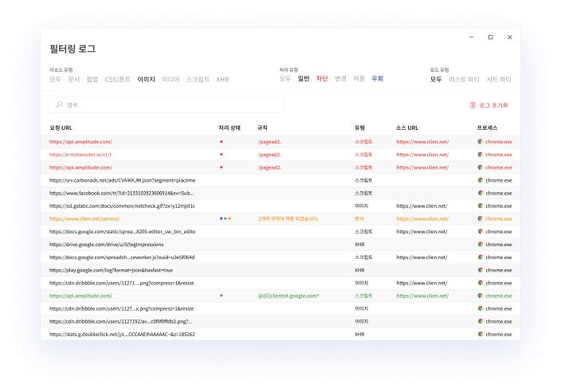Filter load type by 퍼스트 파티
This screenshot has height=392, width=561.
click(464, 79)
